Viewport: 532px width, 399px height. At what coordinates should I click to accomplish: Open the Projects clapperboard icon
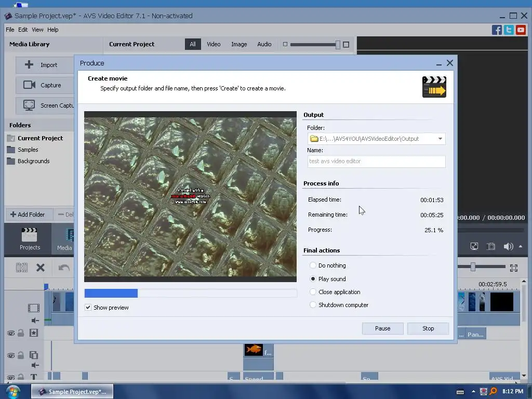point(30,234)
